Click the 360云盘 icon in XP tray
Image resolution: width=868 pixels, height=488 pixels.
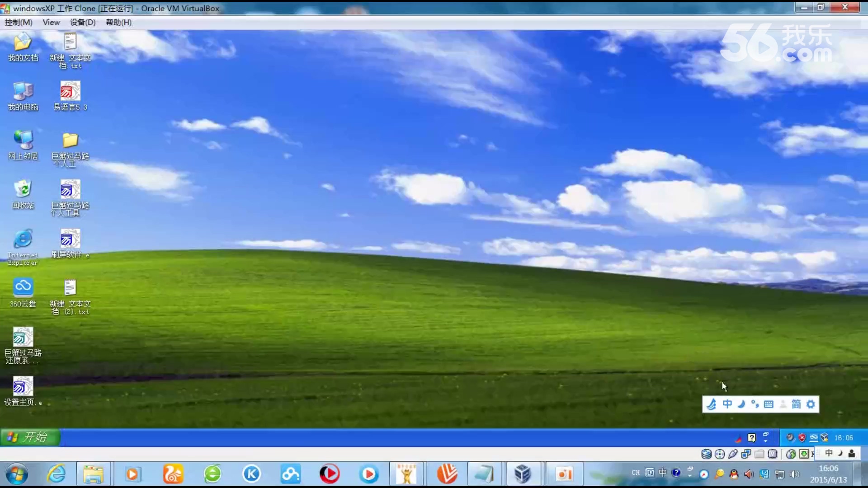(x=813, y=437)
